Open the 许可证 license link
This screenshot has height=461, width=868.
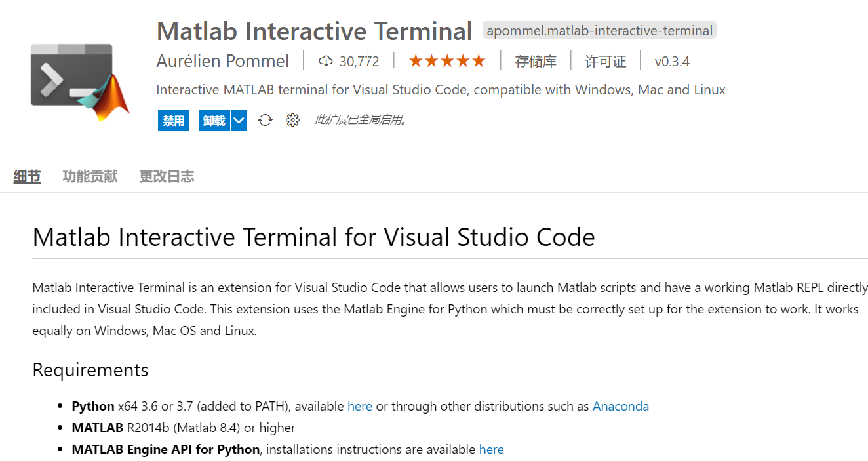[605, 62]
